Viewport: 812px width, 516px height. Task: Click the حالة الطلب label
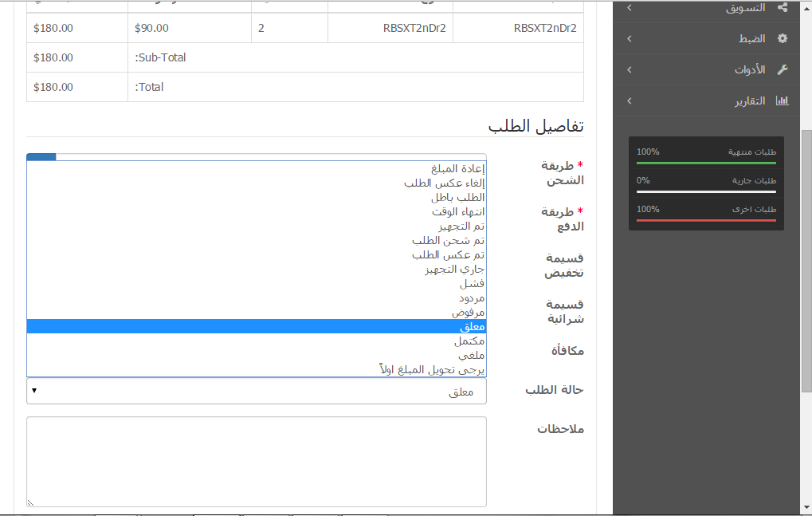click(555, 389)
